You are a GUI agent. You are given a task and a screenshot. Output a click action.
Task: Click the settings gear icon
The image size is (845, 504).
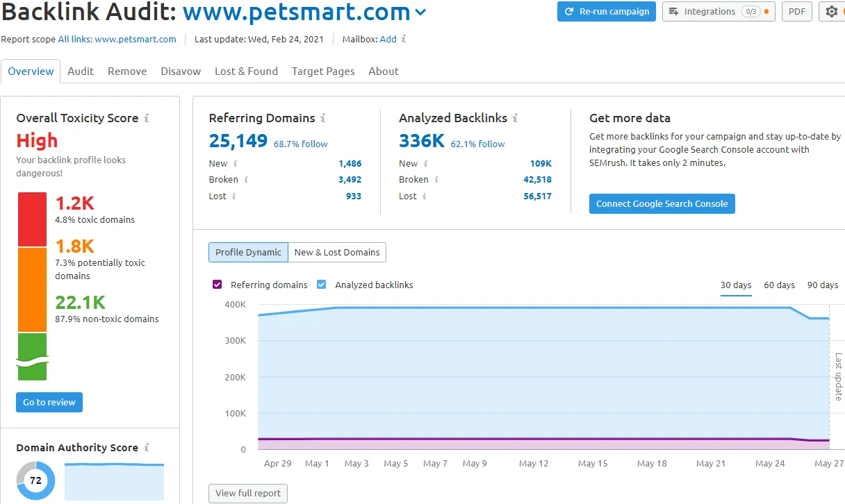(831, 12)
